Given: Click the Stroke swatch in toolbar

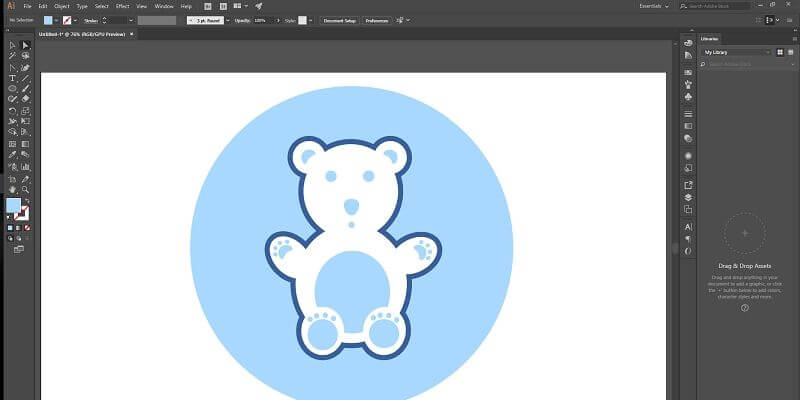Looking at the screenshot, I should tap(22, 213).
